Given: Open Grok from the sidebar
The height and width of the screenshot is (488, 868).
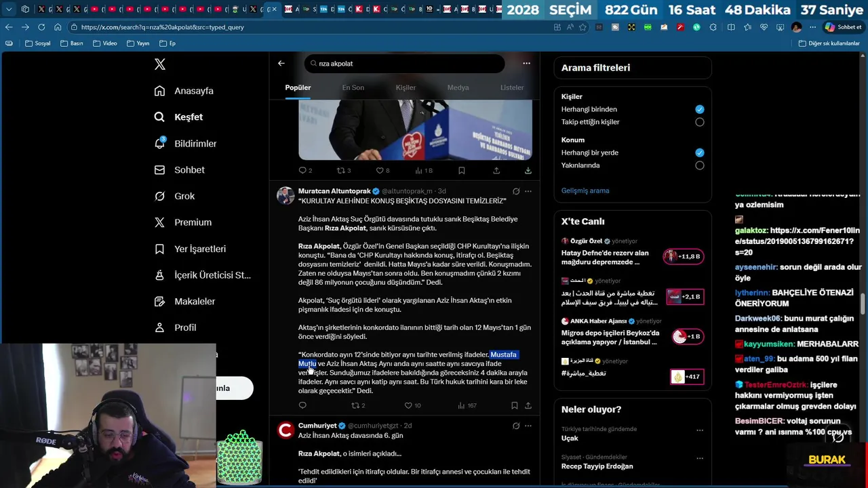Looking at the screenshot, I should coord(174,196).
